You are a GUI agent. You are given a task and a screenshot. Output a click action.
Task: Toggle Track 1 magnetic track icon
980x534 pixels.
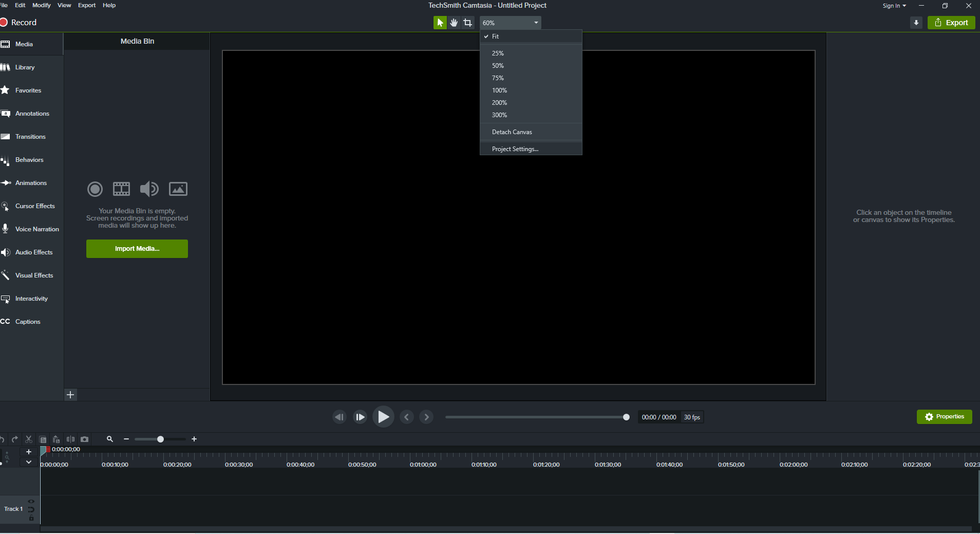(x=31, y=509)
